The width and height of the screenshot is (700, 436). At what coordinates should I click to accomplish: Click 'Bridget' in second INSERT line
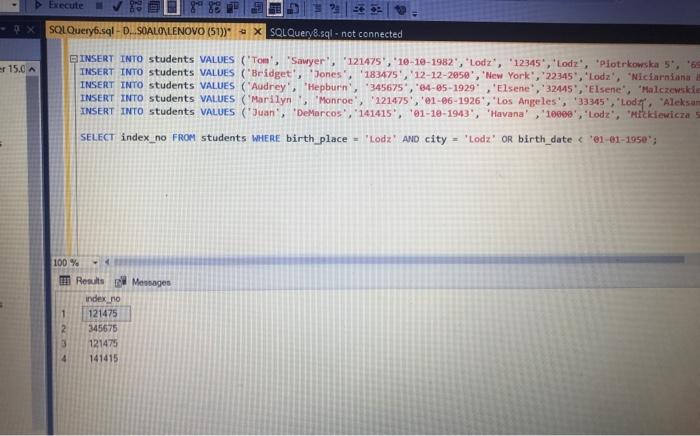pos(271,73)
